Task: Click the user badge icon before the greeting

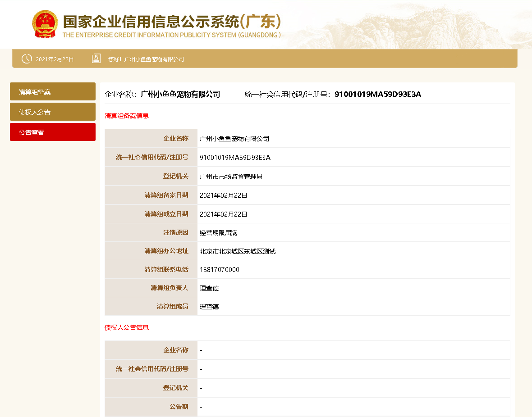Action: (96, 58)
